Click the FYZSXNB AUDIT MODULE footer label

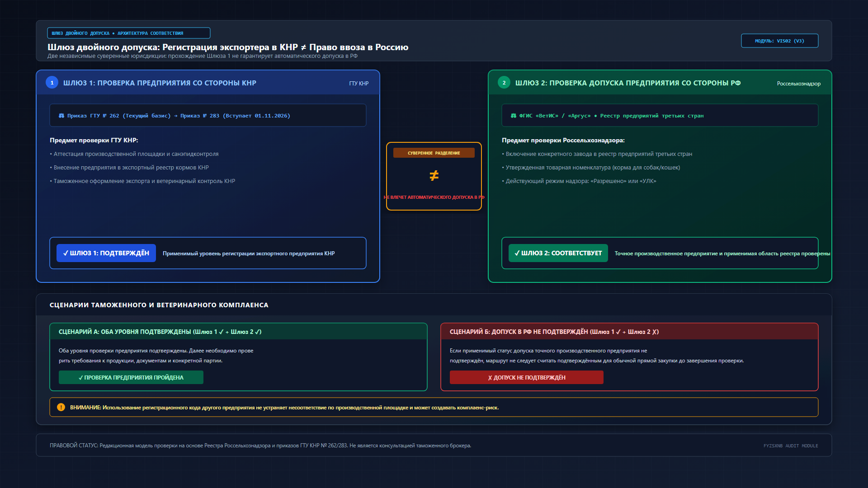791,446
